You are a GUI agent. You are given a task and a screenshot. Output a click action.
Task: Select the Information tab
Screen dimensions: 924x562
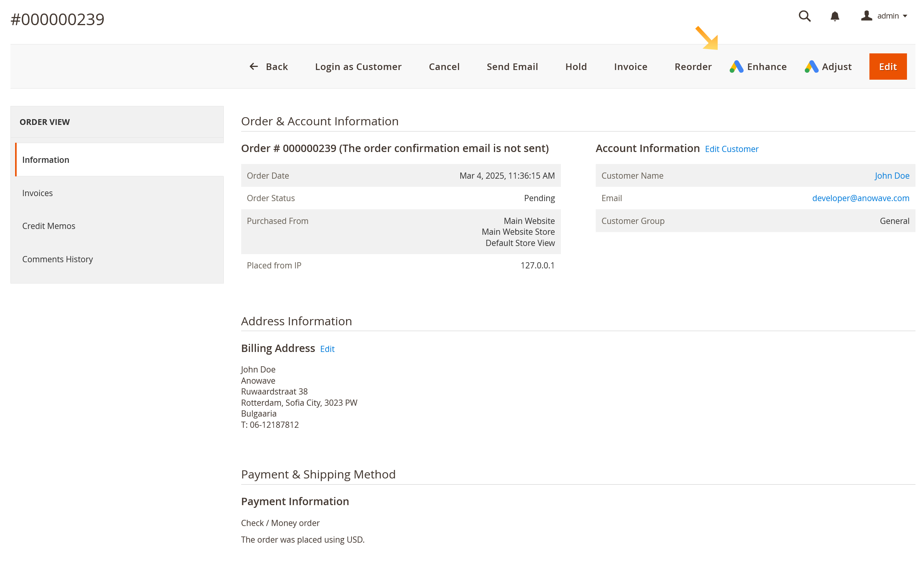click(119, 160)
